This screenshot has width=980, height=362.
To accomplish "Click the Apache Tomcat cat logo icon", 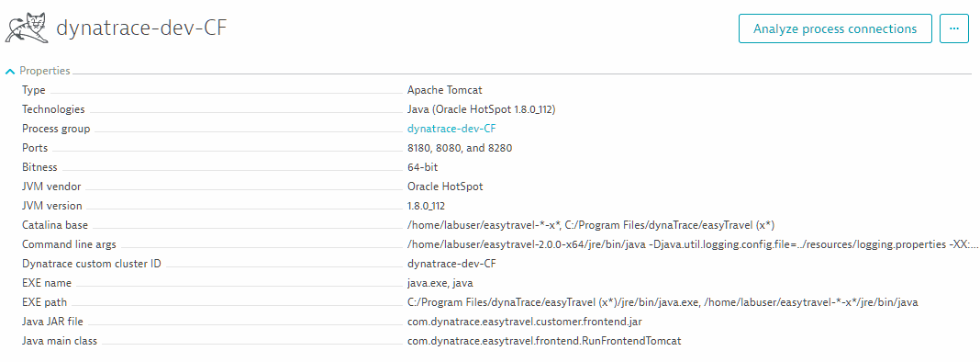I will 27,29.
